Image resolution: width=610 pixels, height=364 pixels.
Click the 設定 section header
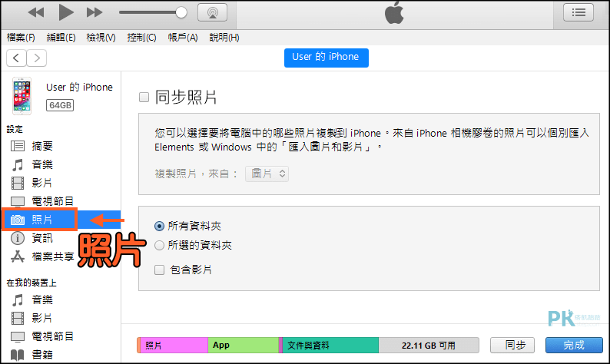[x=15, y=129]
